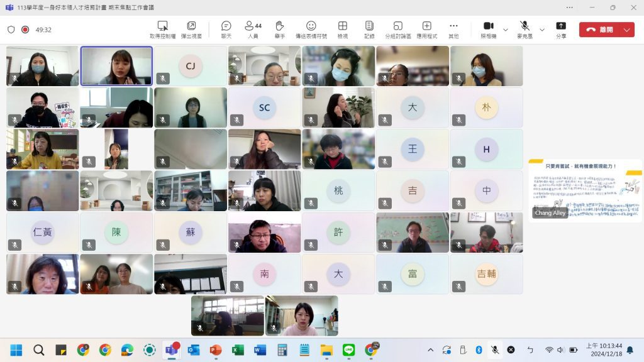Click take control (取得控制權) icon

click(162, 29)
